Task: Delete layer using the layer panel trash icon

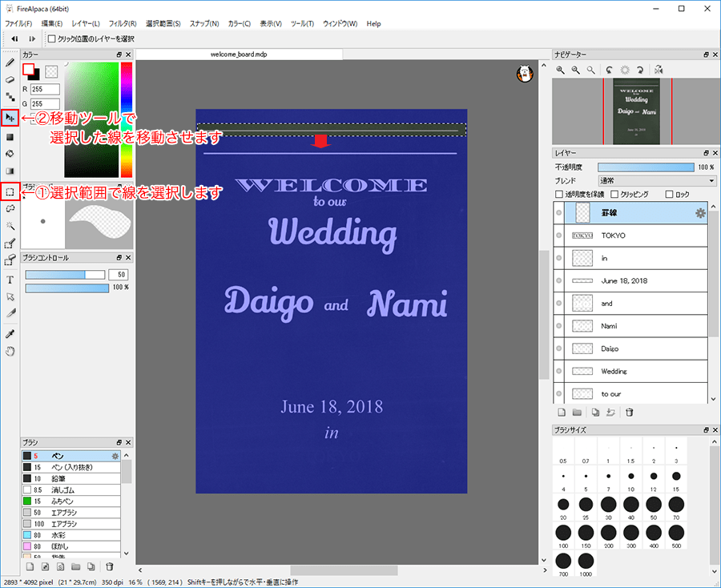Action: pyautogui.click(x=630, y=413)
